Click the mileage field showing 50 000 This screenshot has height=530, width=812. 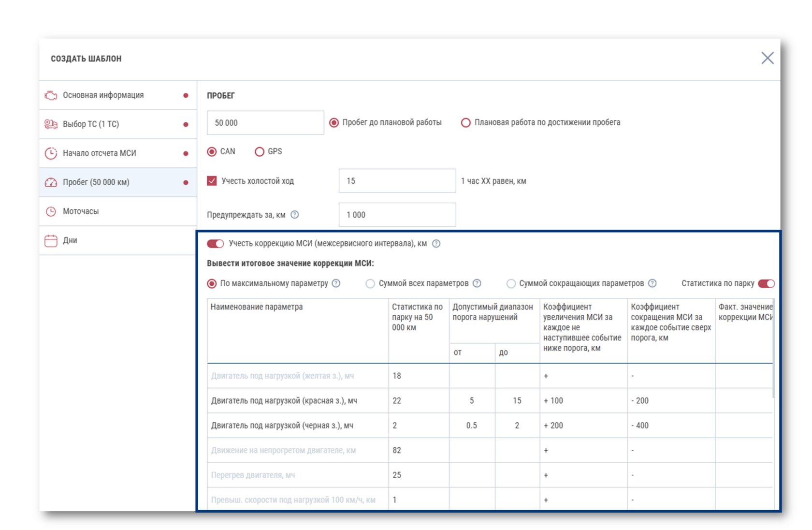point(265,123)
